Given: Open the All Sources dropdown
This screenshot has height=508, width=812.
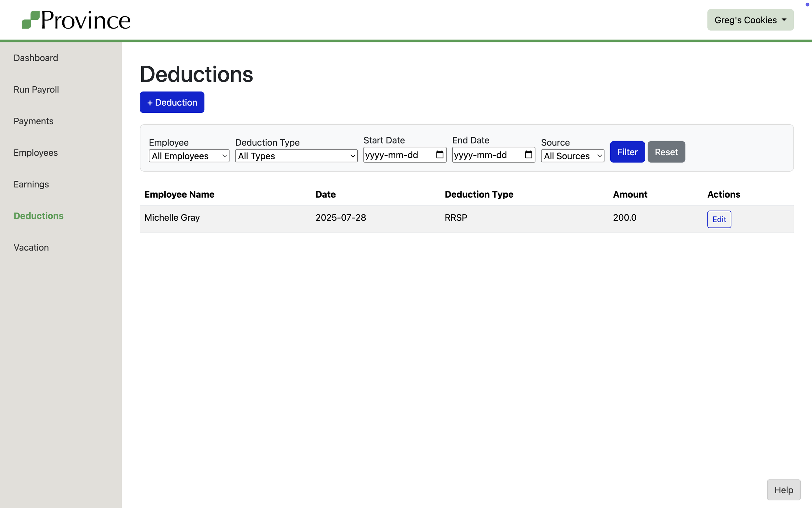Looking at the screenshot, I should point(572,156).
